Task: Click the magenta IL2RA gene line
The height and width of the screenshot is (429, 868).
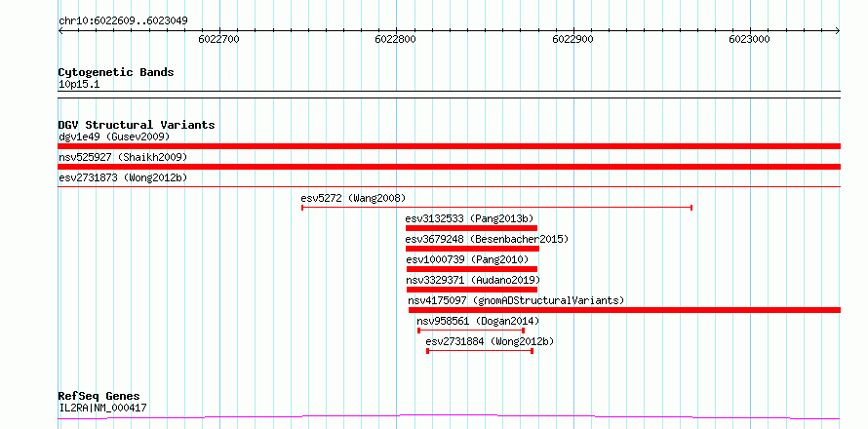Action: pyautogui.click(x=449, y=416)
